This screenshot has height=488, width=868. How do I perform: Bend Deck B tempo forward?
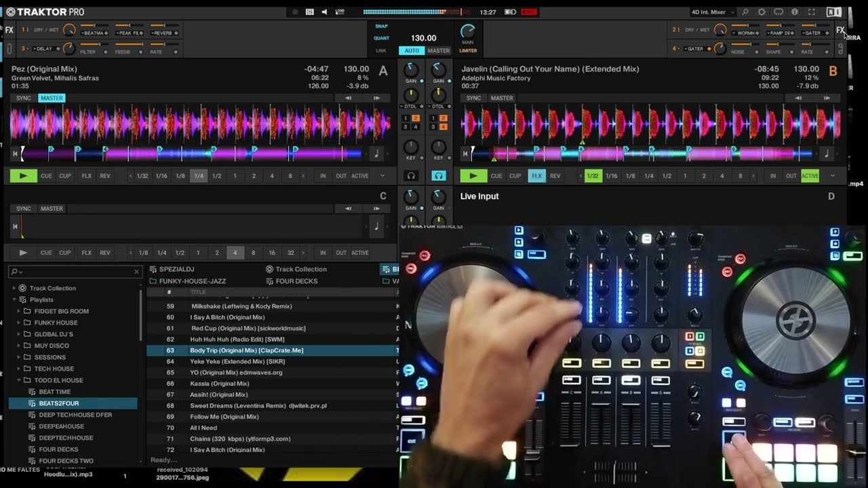click(x=827, y=98)
